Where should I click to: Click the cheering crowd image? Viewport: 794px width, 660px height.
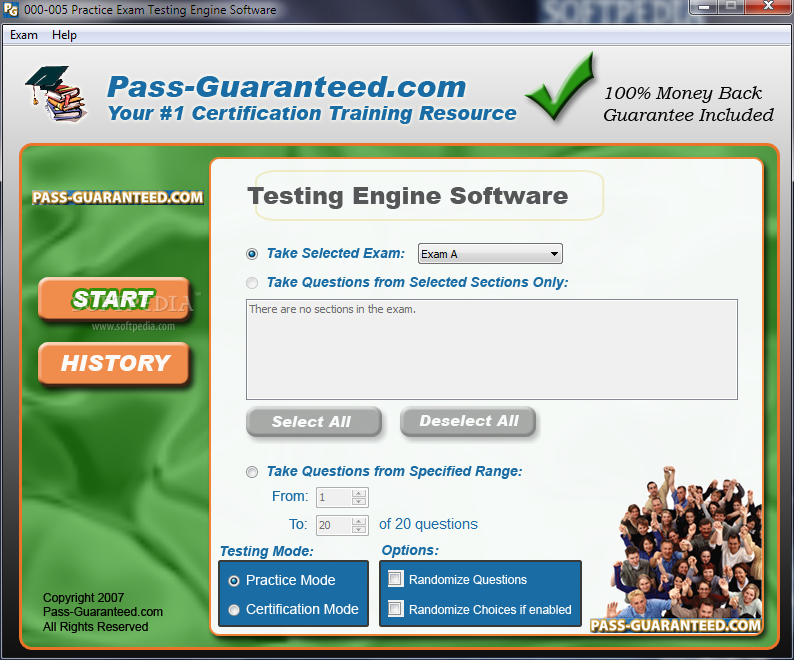pos(684,542)
